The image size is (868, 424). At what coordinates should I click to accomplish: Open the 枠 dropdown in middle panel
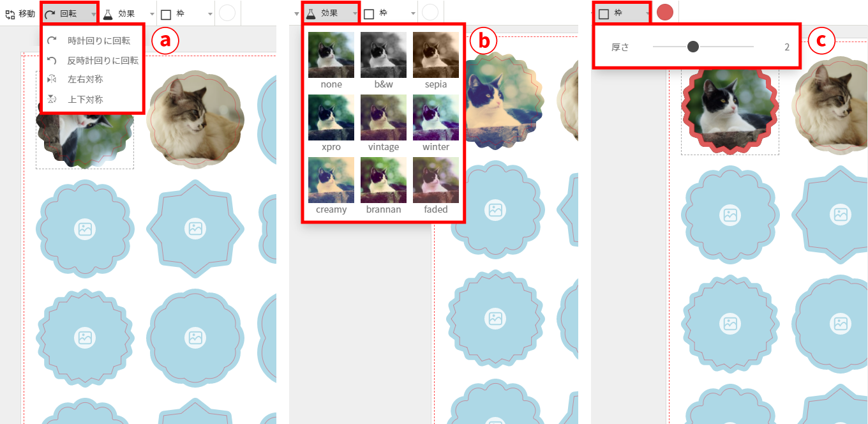pyautogui.click(x=413, y=13)
